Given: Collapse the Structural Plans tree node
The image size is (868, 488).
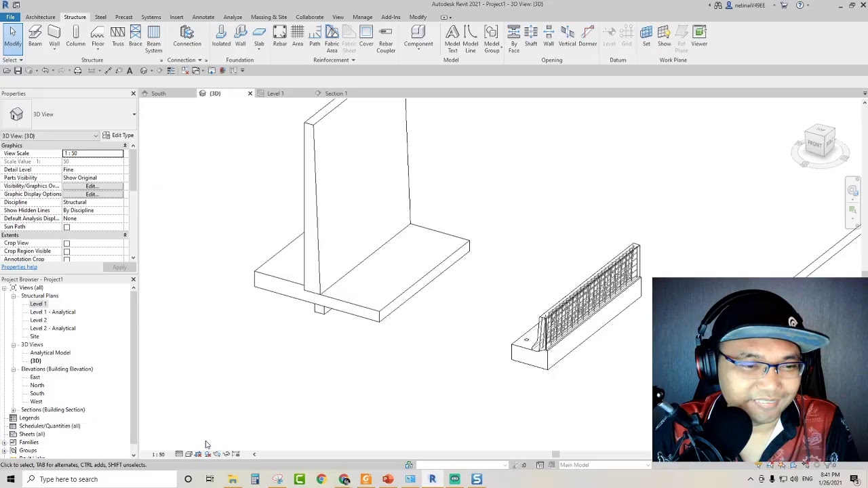Looking at the screenshot, I should (13, 296).
